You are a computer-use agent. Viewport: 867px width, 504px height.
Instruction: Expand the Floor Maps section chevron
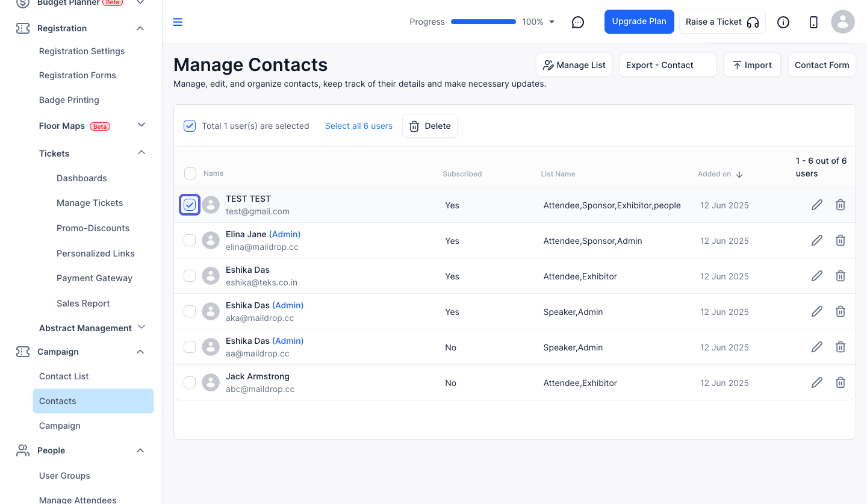[x=141, y=125]
